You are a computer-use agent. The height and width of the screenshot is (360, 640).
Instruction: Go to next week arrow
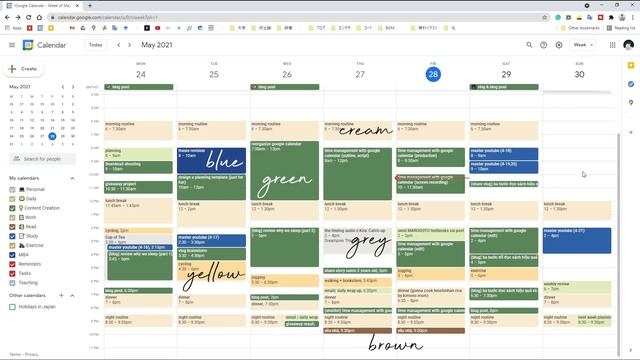pos(129,45)
